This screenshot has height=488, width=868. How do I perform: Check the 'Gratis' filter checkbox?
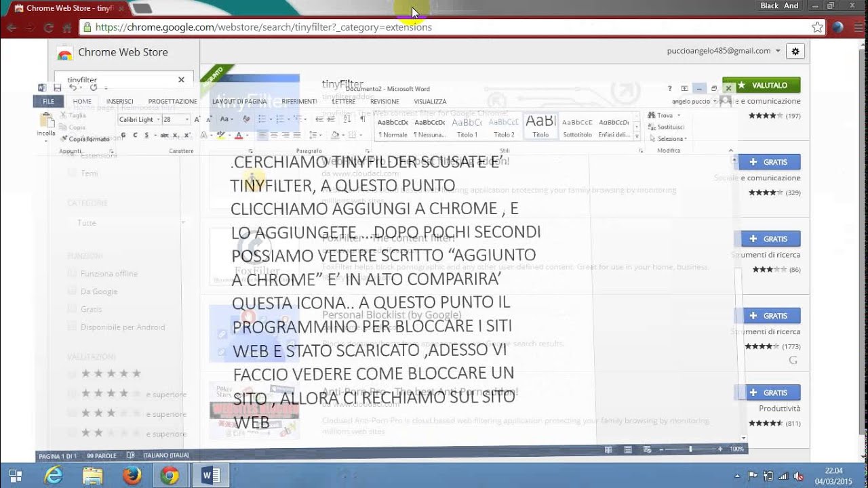tap(72, 309)
